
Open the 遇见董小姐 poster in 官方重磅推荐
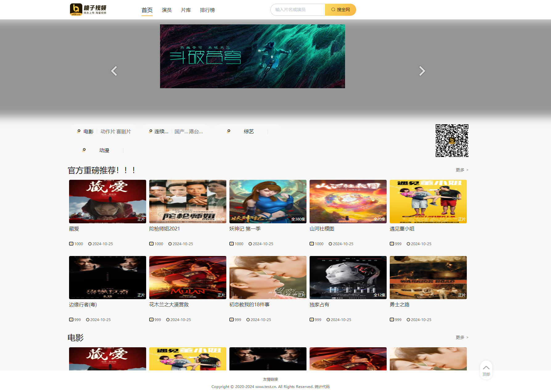click(428, 201)
